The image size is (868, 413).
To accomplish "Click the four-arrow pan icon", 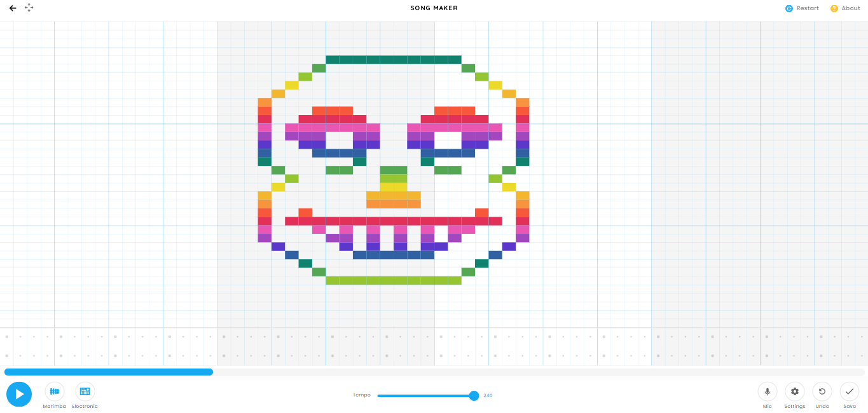I will click(29, 8).
